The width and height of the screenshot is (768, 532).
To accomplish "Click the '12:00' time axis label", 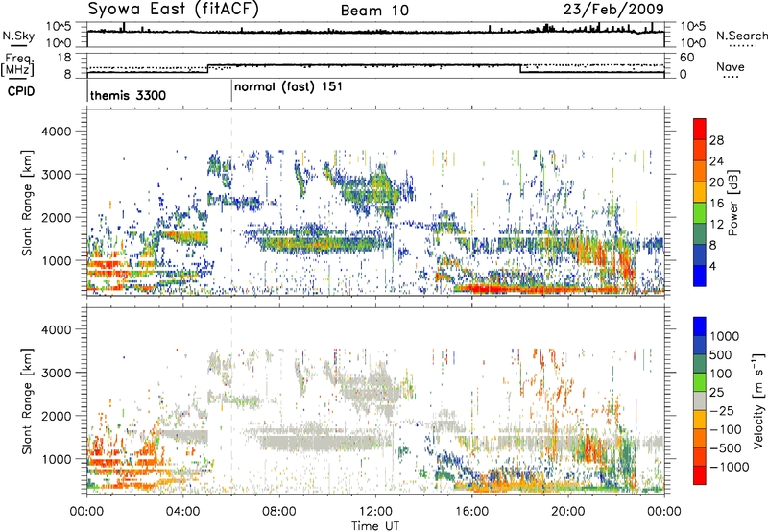I will click(x=375, y=512).
